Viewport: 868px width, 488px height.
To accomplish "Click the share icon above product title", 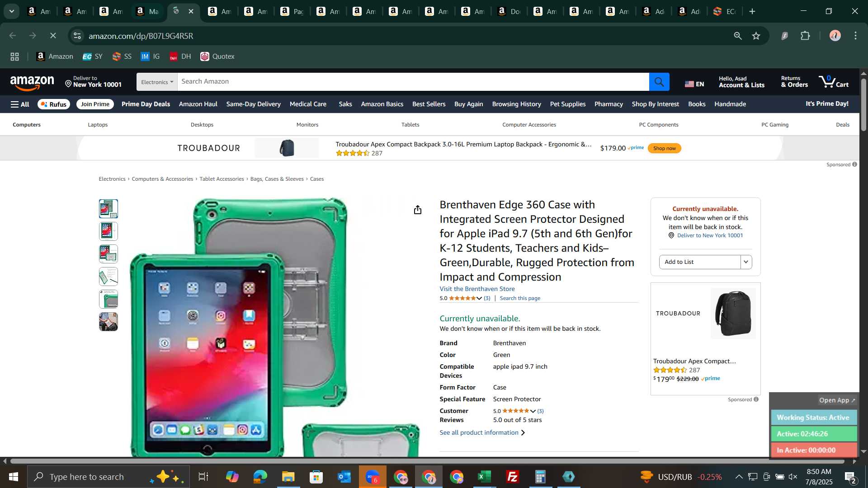I will (418, 210).
